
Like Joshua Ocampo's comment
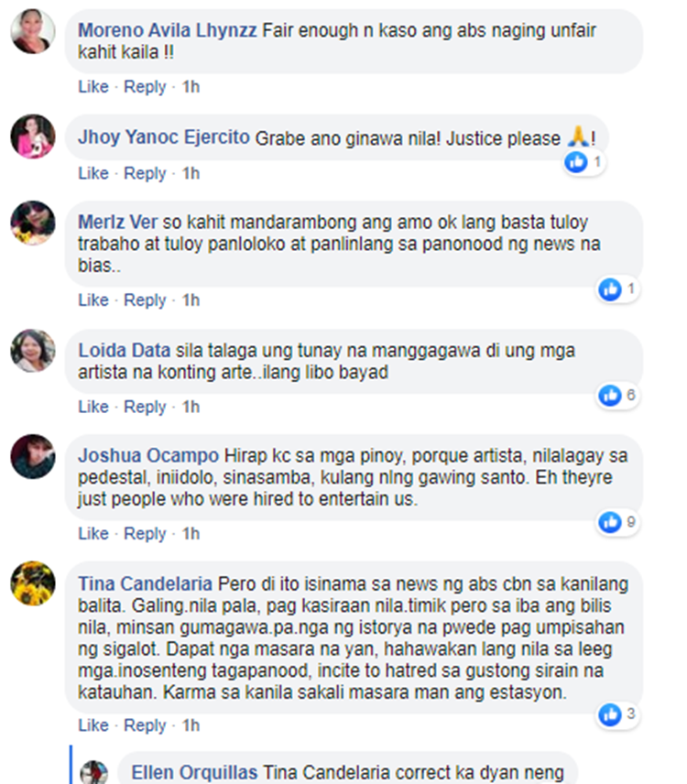(x=93, y=533)
